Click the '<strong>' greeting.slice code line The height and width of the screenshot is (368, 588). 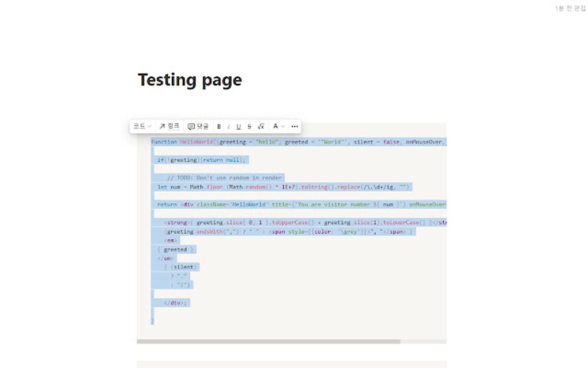pyautogui.click(x=305, y=223)
